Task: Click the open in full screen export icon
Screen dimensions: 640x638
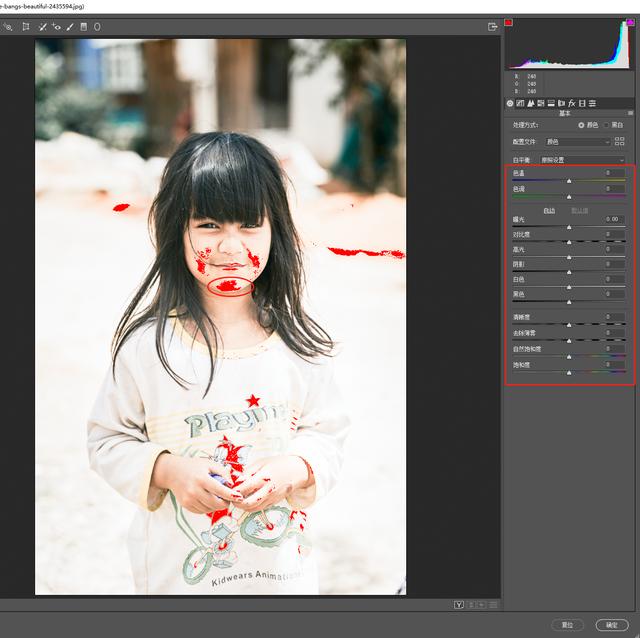Action: 493,27
